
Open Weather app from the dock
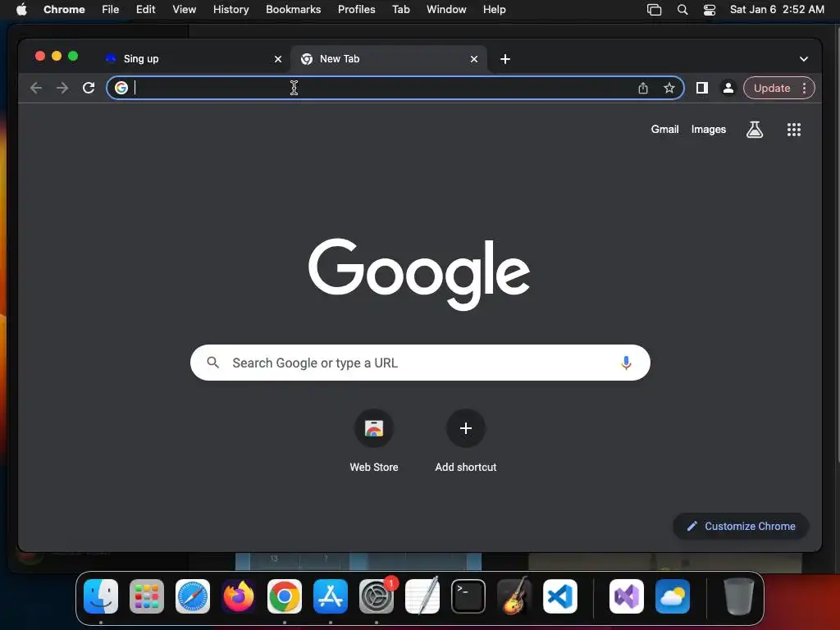coord(673,596)
